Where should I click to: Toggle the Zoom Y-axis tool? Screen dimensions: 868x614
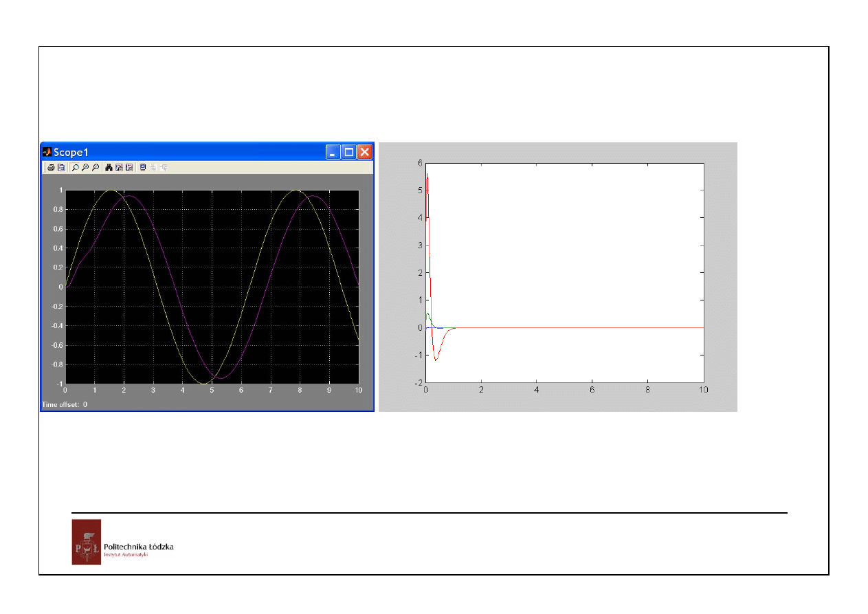(95, 167)
